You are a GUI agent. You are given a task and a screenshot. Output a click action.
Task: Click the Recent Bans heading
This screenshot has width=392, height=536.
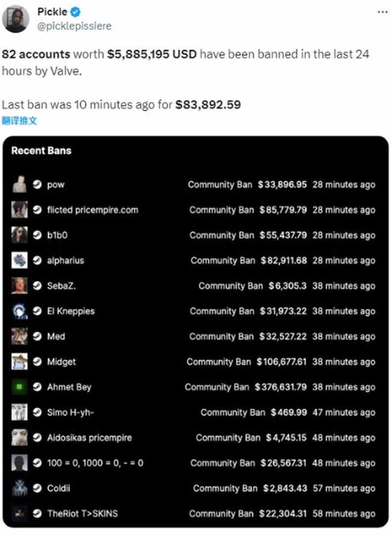coord(41,151)
